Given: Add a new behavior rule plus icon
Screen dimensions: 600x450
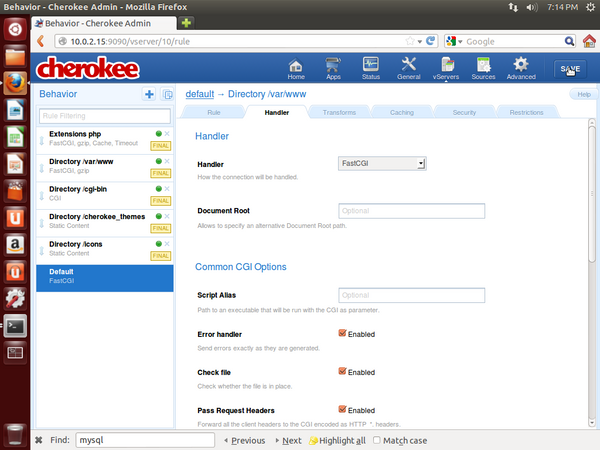Looking at the screenshot, I should tap(149, 94).
